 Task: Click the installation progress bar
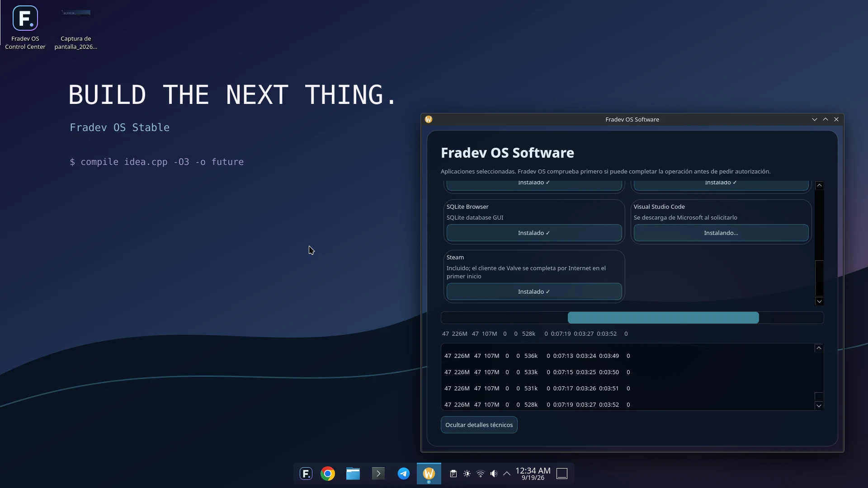[632, 318]
